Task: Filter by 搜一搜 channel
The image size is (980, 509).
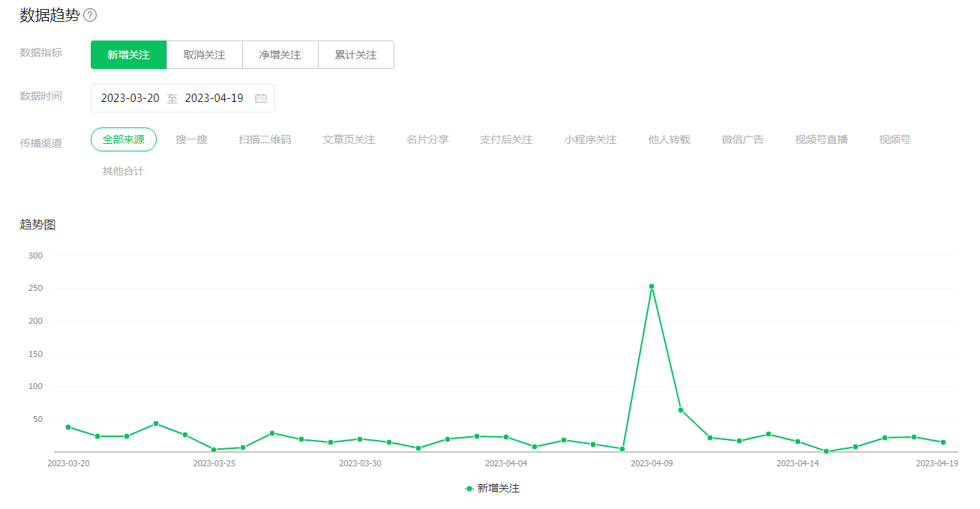Action: (192, 139)
